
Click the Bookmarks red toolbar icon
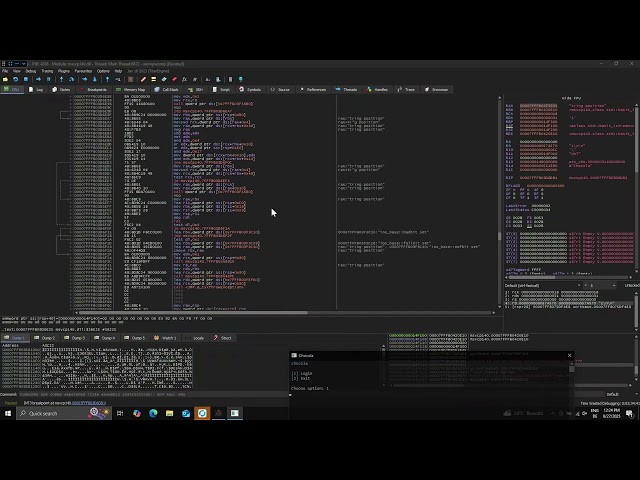point(174,79)
